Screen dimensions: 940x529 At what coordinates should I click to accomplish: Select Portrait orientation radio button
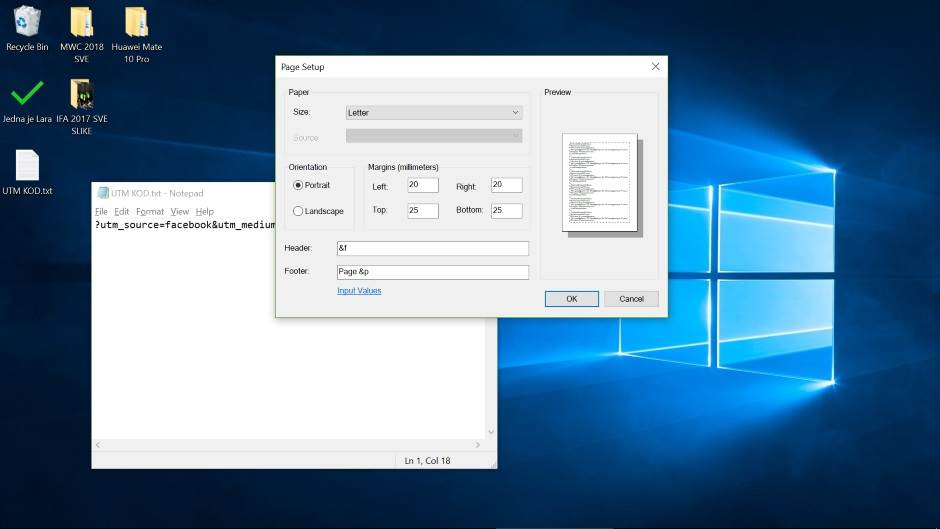point(298,186)
